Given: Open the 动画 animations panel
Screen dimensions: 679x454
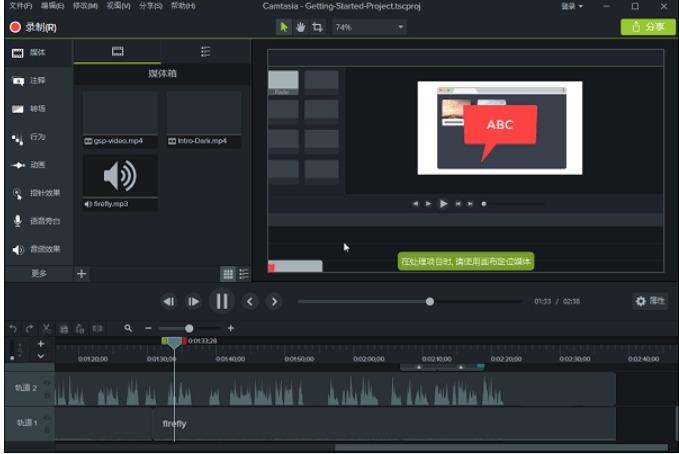Looking at the screenshot, I should pyautogui.click(x=38, y=165).
